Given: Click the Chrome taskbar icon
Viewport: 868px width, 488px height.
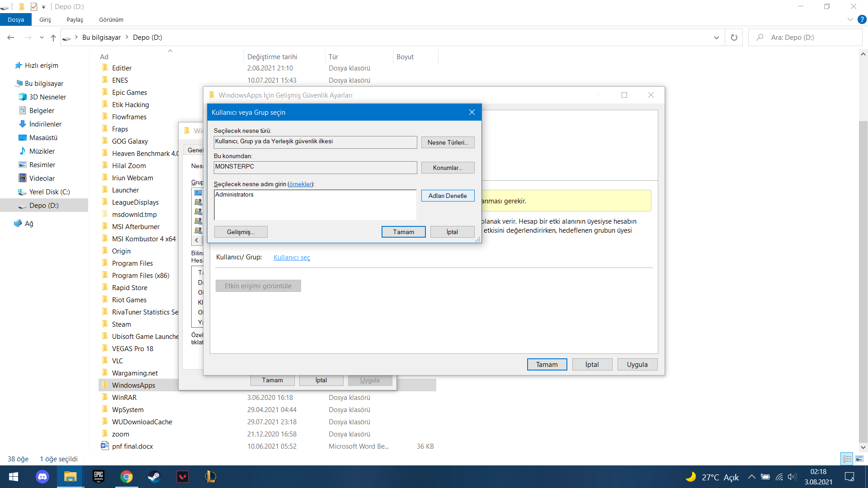Looking at the screenshot, I should (x=127, y=477).
